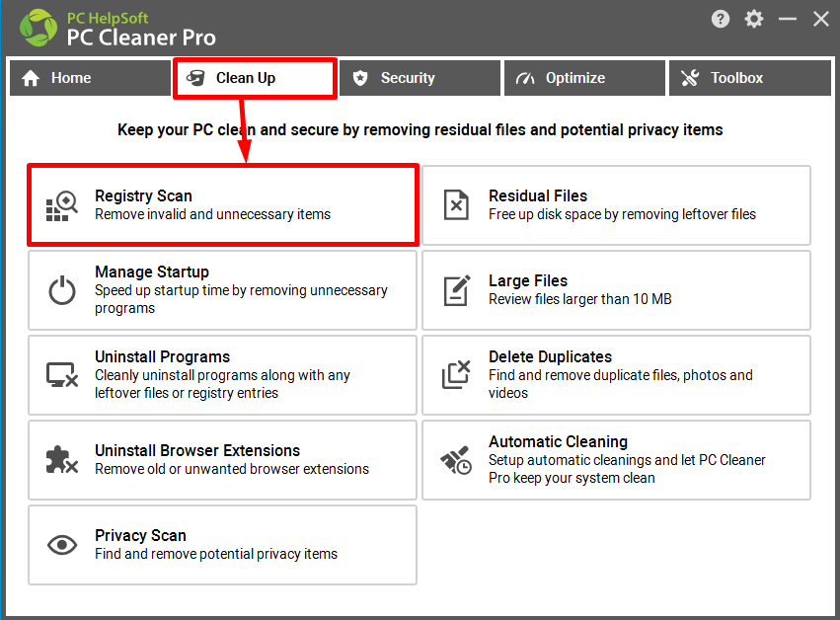The height and width of the screenshot is (620, 840).
Task: Minimize the PC Cleaner Pro window
Action: [x=788, y=20]
